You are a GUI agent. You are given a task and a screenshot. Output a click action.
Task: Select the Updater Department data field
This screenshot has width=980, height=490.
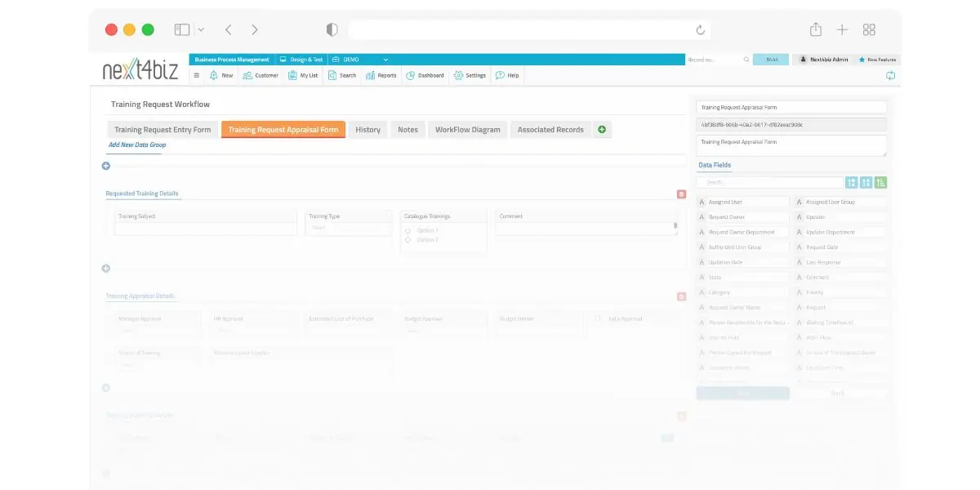pos(840,232)
